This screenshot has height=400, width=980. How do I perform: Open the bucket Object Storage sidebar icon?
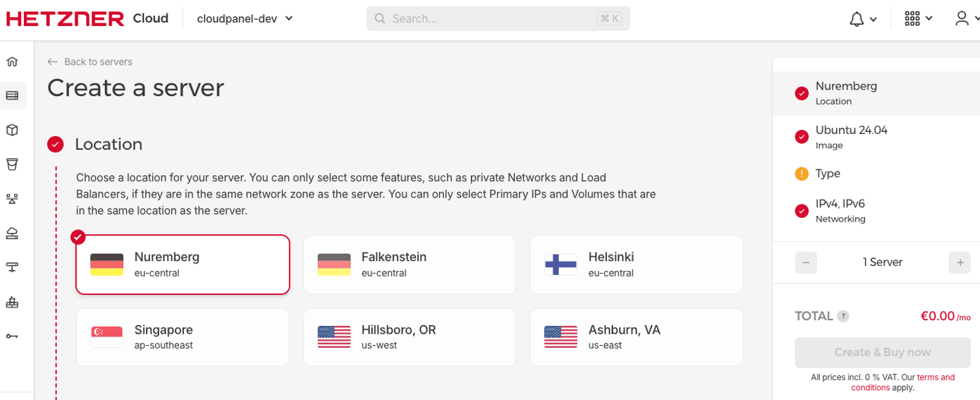click(x=12, y=164)
